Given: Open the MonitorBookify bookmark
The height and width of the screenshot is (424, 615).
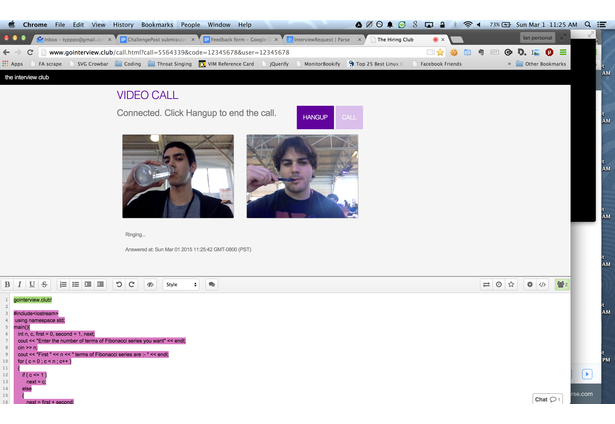Looking at the screenshot, I should pyautogui.click(x=318, y=64).
